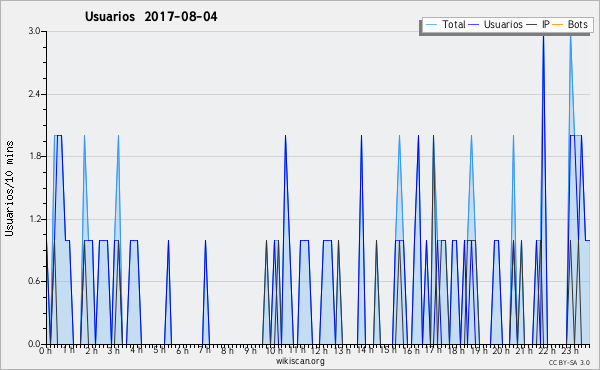Click the y-axis value 0.6
The height and width of the screenshot is (370, 600).
34,281
